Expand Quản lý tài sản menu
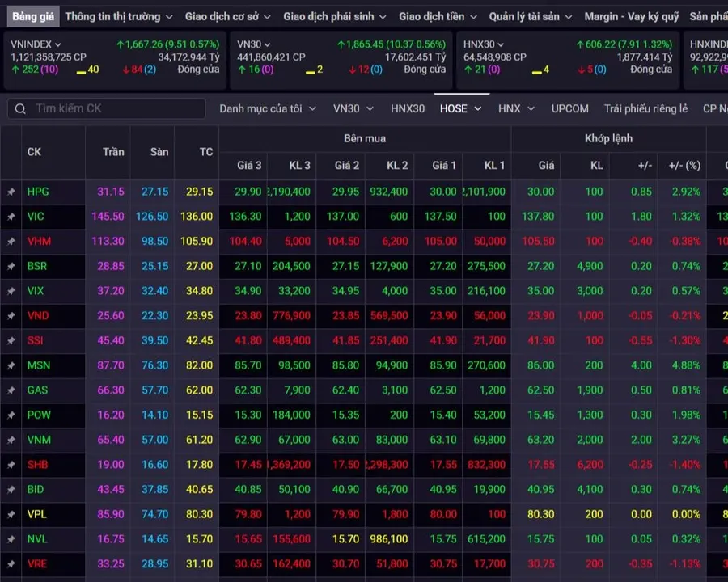The image size is (728, 582). point(530,17)
